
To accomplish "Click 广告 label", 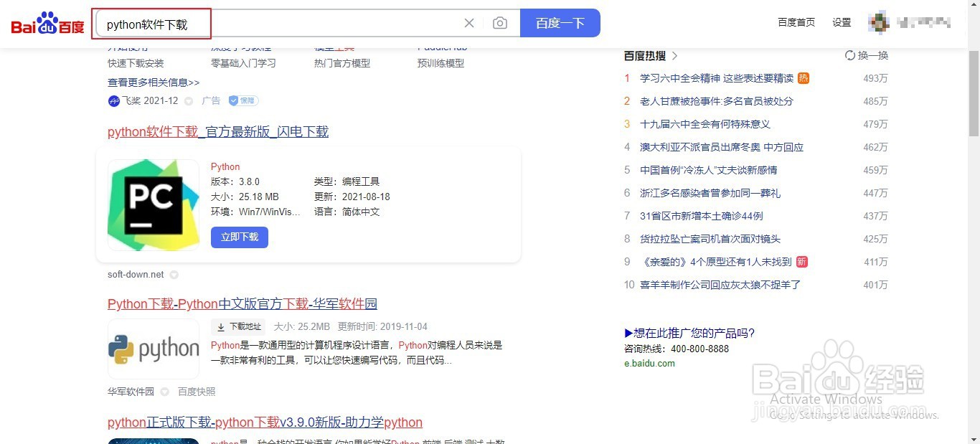I will click(211, 101).
